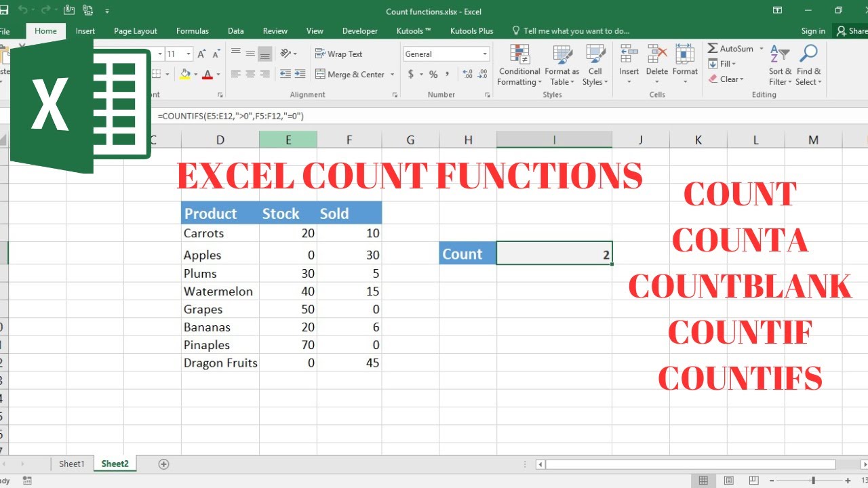The image size is (868, 488).
Task: Center text horizontally in the cell
Action: click(250, 75)
